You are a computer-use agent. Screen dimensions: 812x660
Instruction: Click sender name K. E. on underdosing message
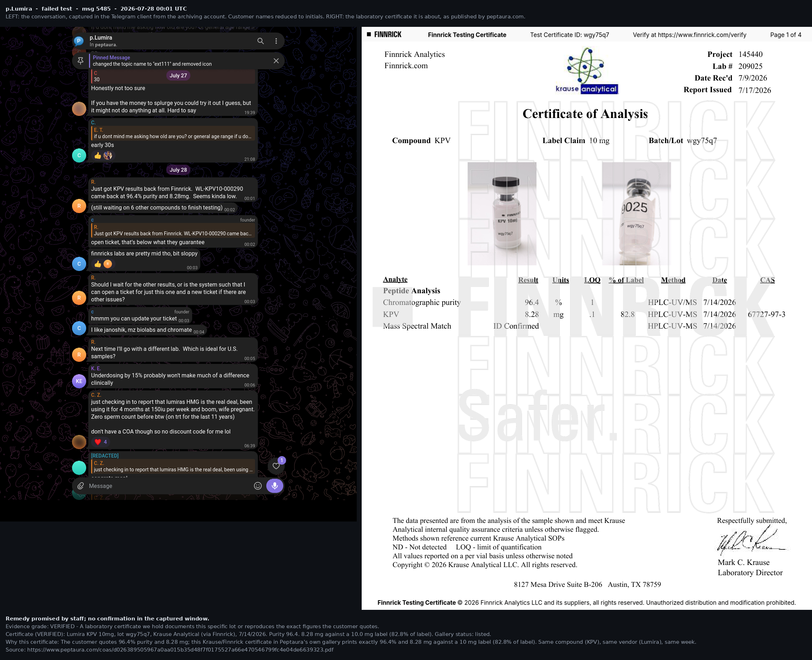point(96,369)
